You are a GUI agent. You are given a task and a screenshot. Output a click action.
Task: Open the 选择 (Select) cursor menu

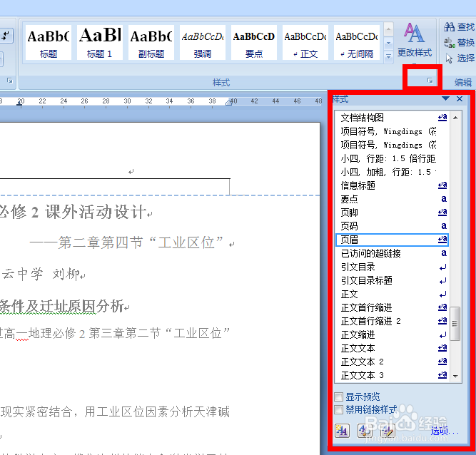(460, 58)
